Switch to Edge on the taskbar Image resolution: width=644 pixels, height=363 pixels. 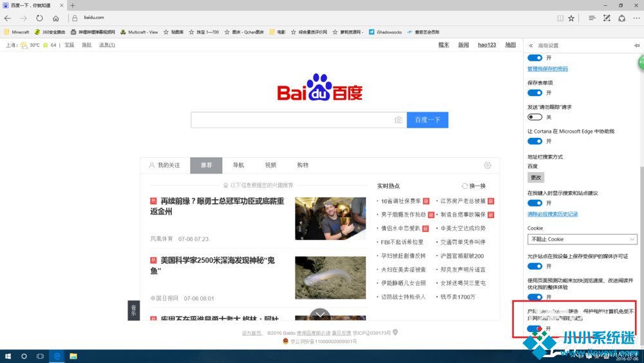coord(57,356)
